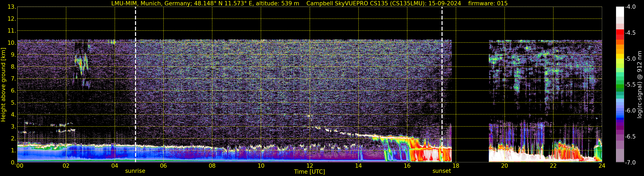Click the colorbar tick label '-7.0'
Screen dimensions: 644x176
pyautogui.click(x=630, y=163)
